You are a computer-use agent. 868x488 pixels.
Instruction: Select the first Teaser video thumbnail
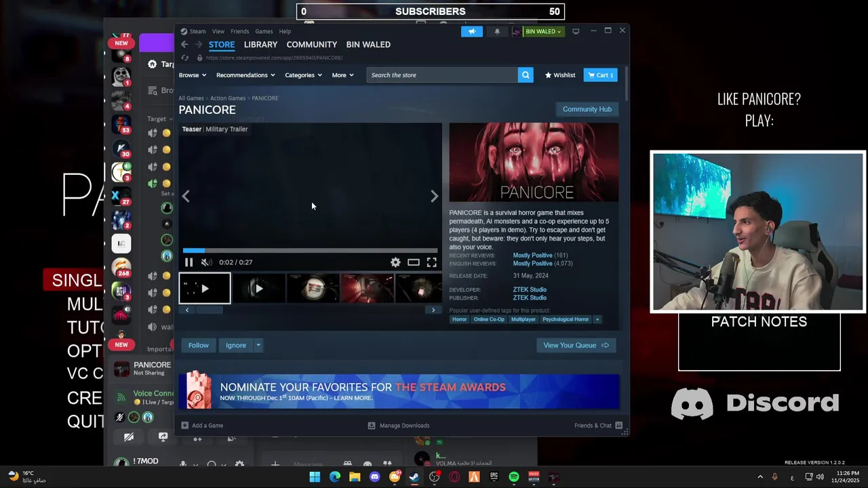[x=205, y=289]
